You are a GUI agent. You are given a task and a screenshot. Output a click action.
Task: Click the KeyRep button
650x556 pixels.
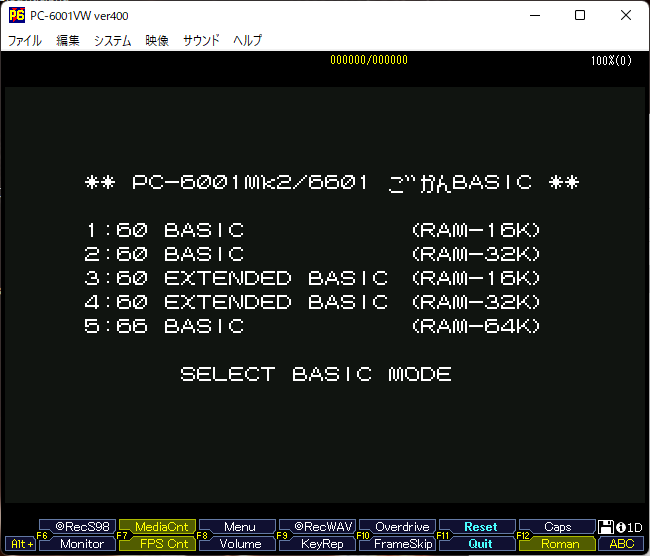tap(318, 544)
